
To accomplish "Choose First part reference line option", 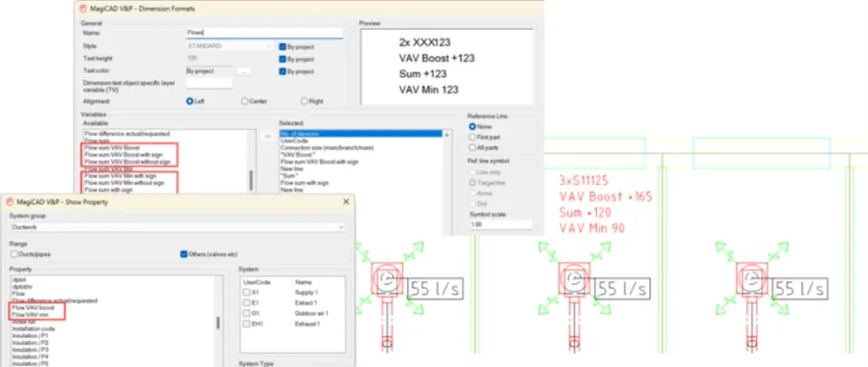I will [x=473, y=137].
